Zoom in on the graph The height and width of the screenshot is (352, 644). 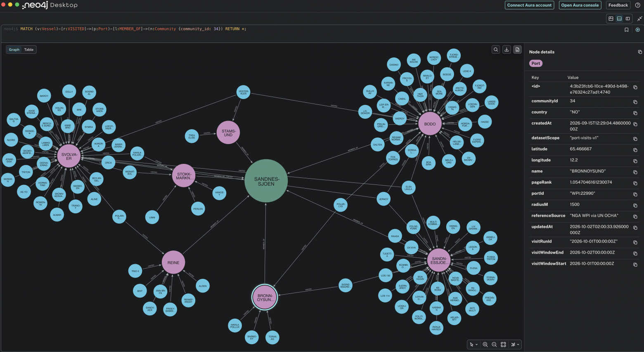(485, 345)
